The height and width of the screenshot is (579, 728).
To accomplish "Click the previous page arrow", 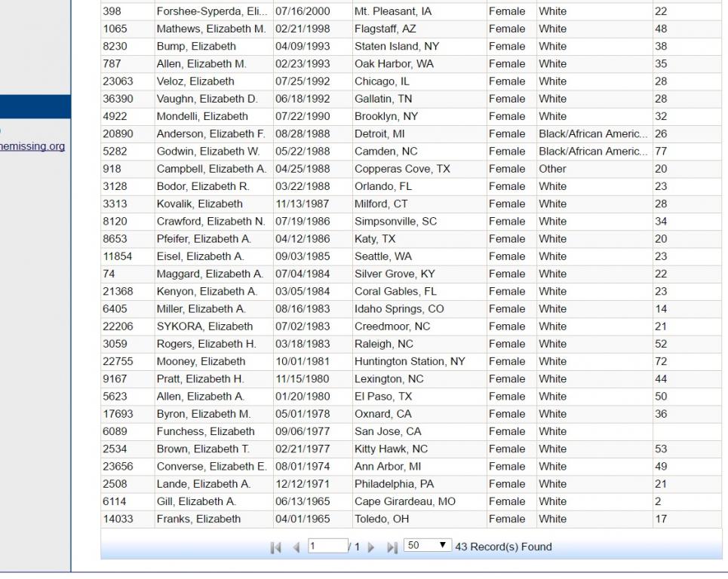I will [296, 547].
